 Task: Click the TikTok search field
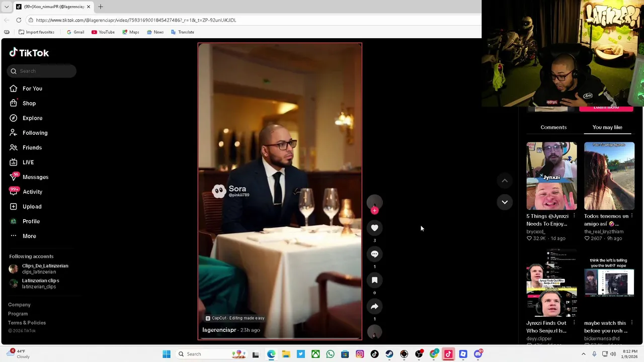[x=42, y=71]
